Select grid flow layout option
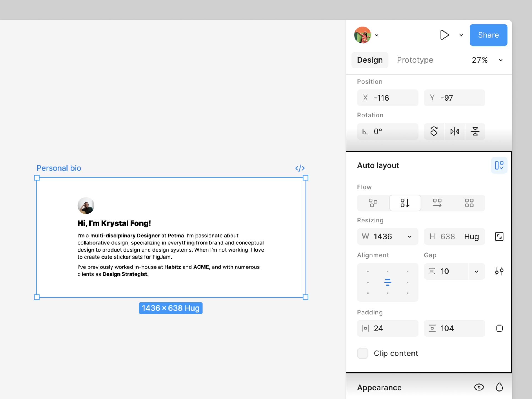This screenshot has width=532, height=399. click(x=469, y=203)
